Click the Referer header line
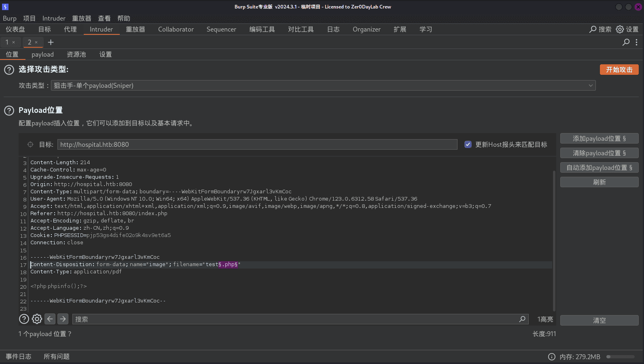644x364 pixels. pos(99,214)
